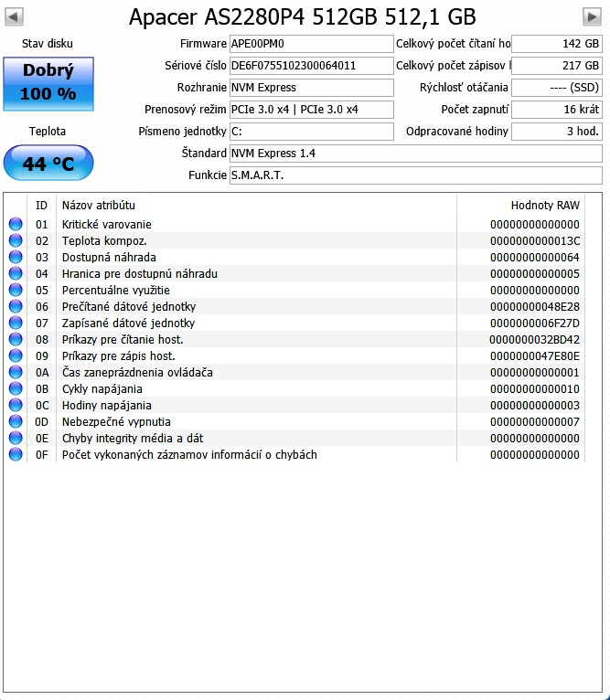This screenshot has width=610, height=700.
Task: Click RAW value 00000000000007
Action: pyautogui.click(x=535, y=421)
